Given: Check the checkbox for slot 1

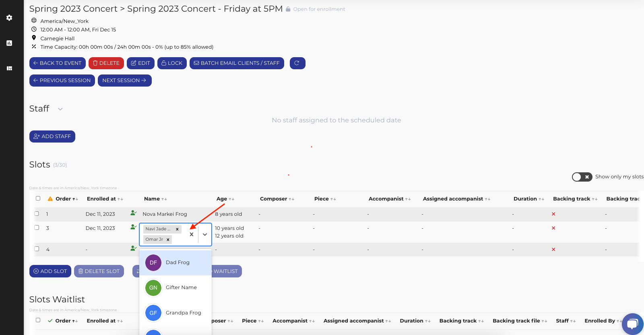Looking at the screenshot, I should point(37,214).
